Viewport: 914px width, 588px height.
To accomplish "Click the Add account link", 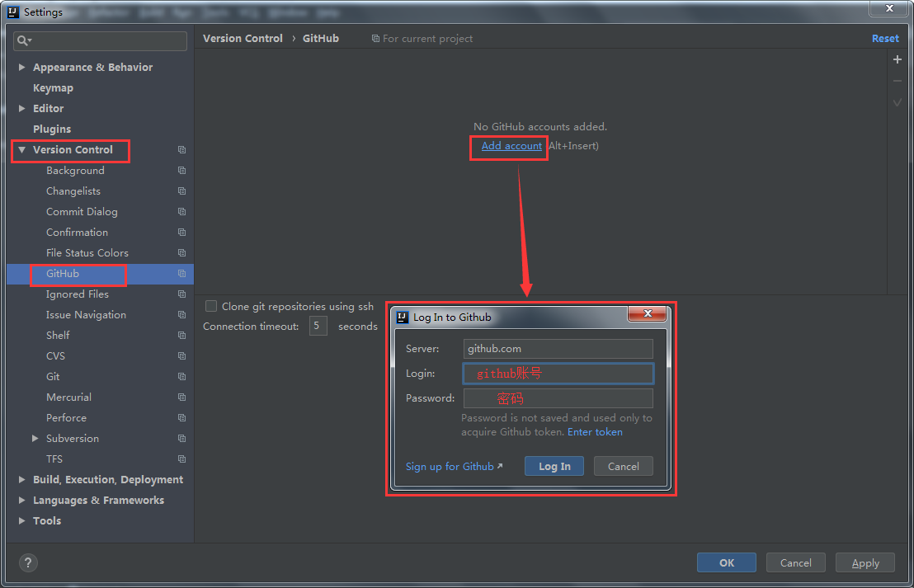I will (511, 146).
